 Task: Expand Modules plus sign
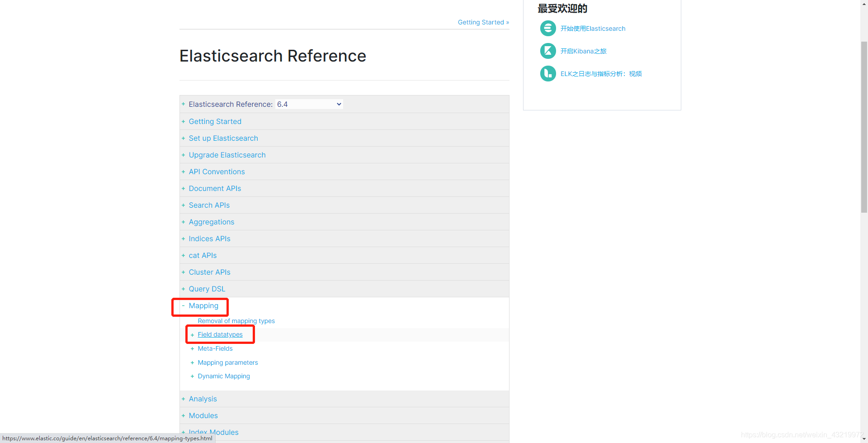(184, 415)
